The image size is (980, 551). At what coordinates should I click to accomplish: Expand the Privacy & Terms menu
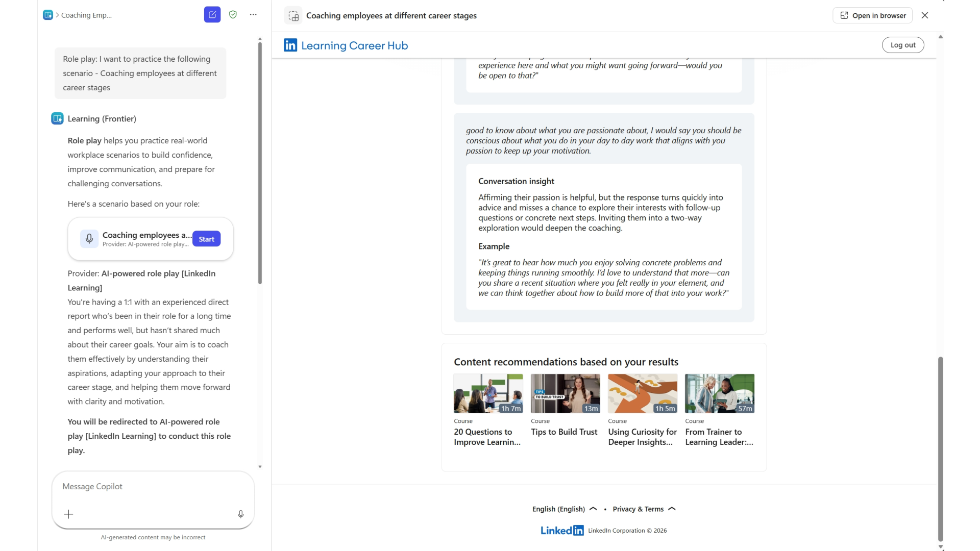click(x=644, y=509)
